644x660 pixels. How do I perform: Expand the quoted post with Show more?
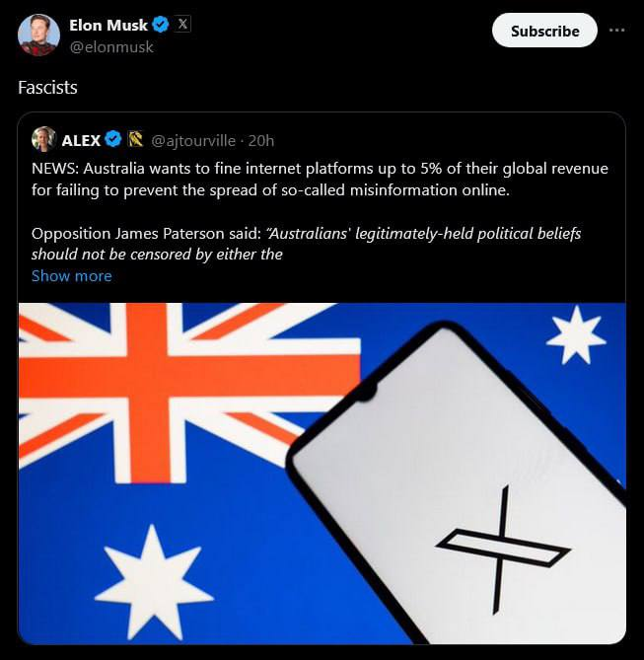71,276
